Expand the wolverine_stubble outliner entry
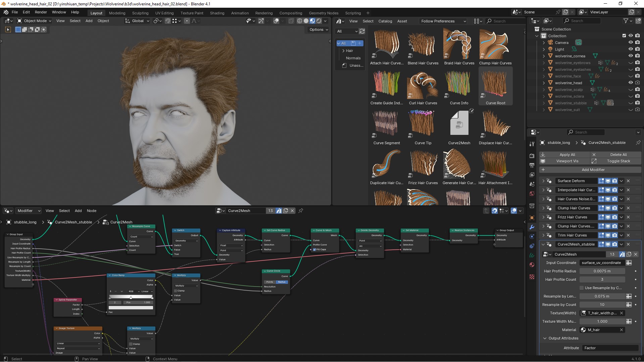This screenshot has height=362, width=644. point(544,103)
